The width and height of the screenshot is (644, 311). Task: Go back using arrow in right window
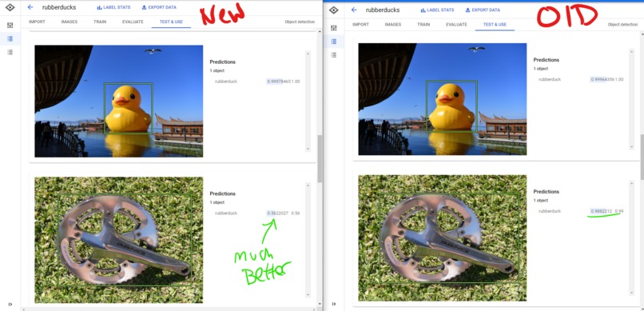pos(354,10)
